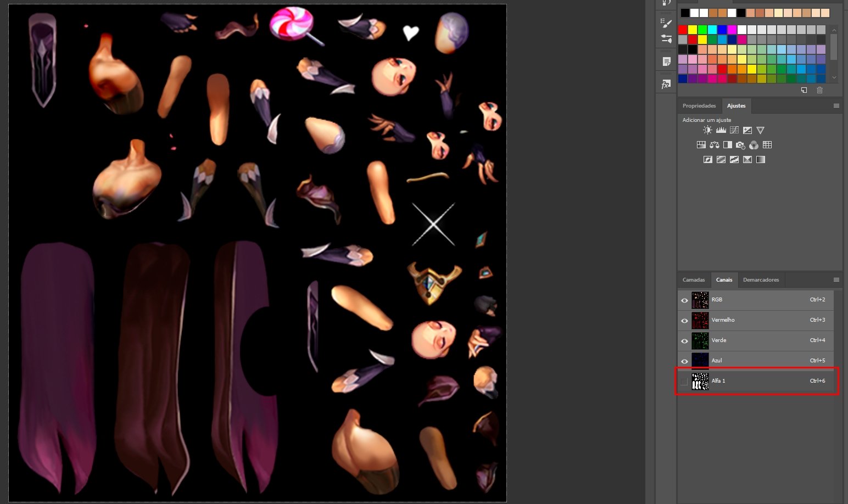
Task: Click the Ctrl+2 shortcut label
Action: tap(817, 300)
